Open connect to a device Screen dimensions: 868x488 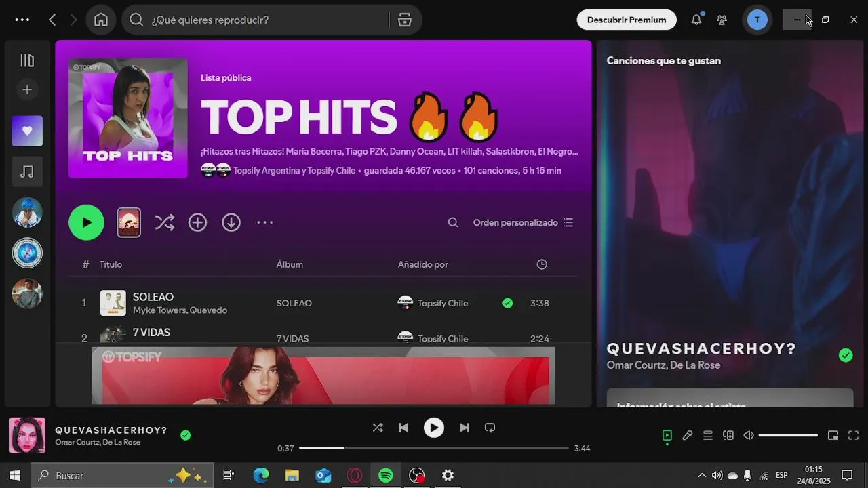click(728, 436)
